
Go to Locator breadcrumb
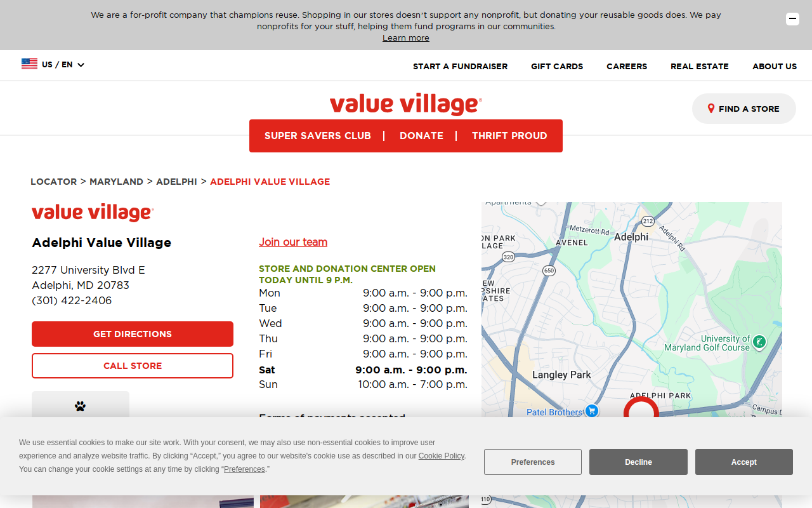click(53, 182)
